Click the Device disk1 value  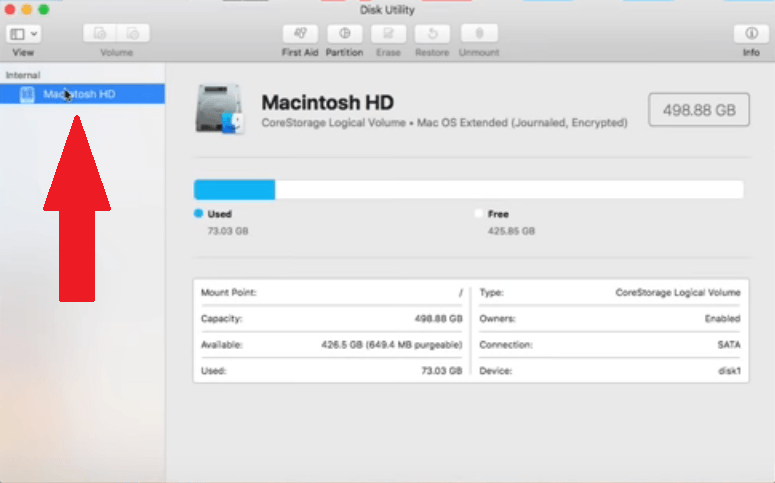(730, 371)
